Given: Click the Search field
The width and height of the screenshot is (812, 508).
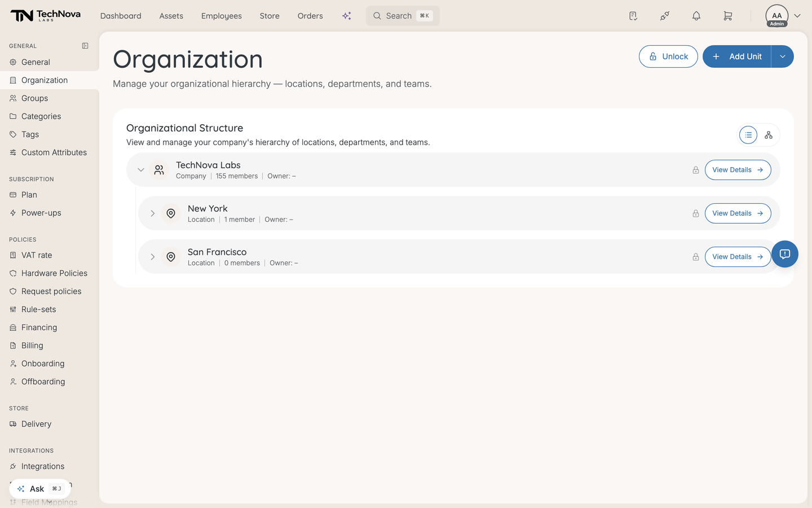Looking at the screenshot, I should pyautogui.click(x=403, y=16).
